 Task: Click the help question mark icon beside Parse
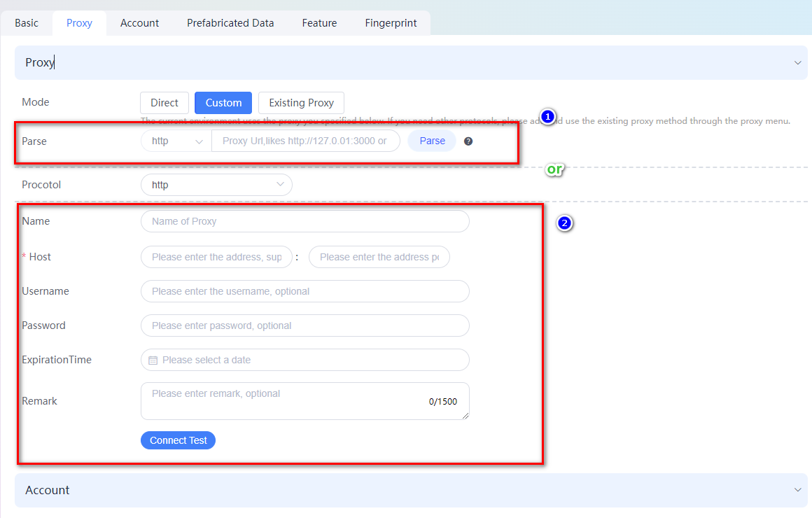[x=468, y=141]
